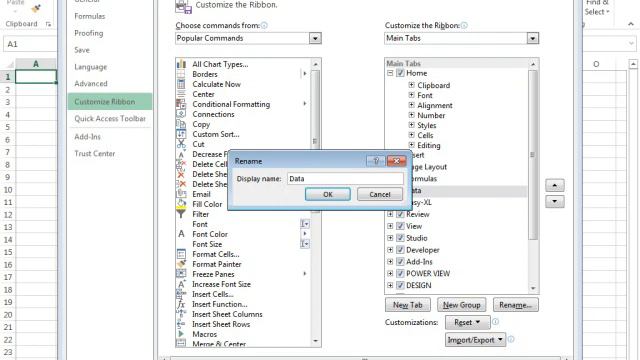The height and width of the screenshot is (360, 640).
Task: Click the Macros play icon
Action: (x=181, y=334)
